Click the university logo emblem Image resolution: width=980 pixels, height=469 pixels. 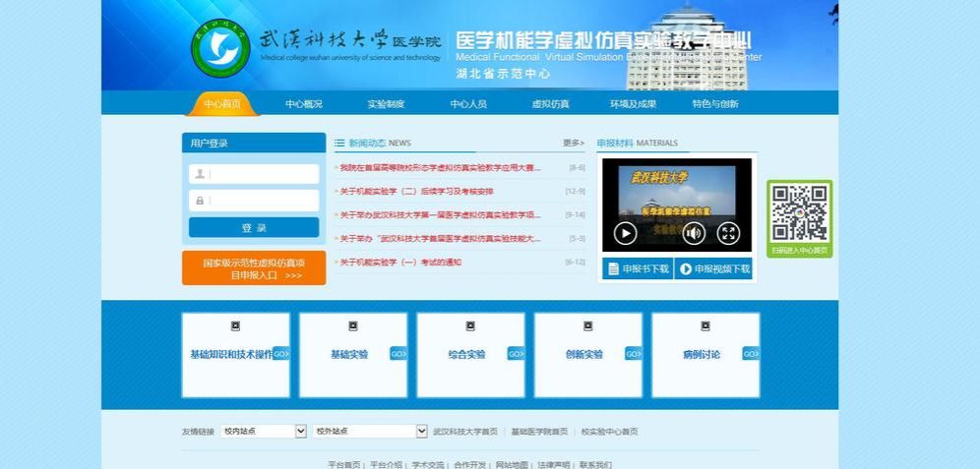[x=220, y=49]
